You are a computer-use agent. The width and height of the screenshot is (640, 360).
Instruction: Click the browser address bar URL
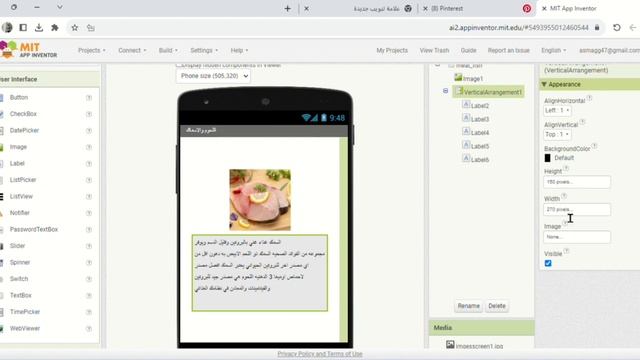[519, 28]
